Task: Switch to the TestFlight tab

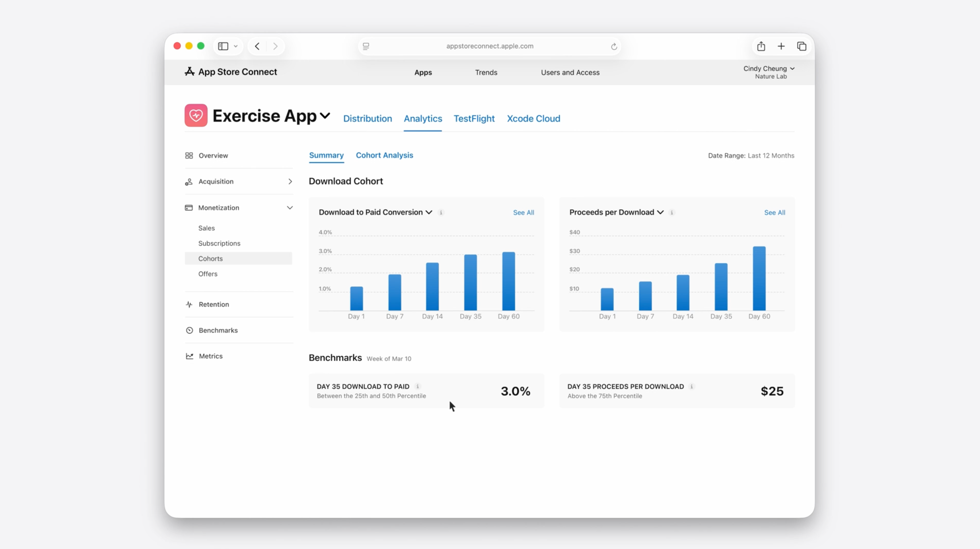Action: pyautogui.click(x=474, y=119)
